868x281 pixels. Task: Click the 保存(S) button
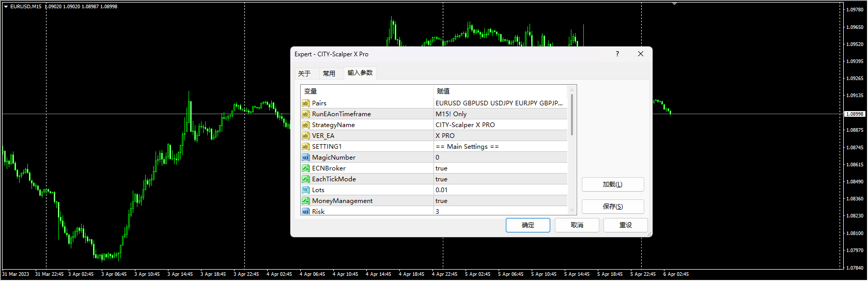(613, 207)
